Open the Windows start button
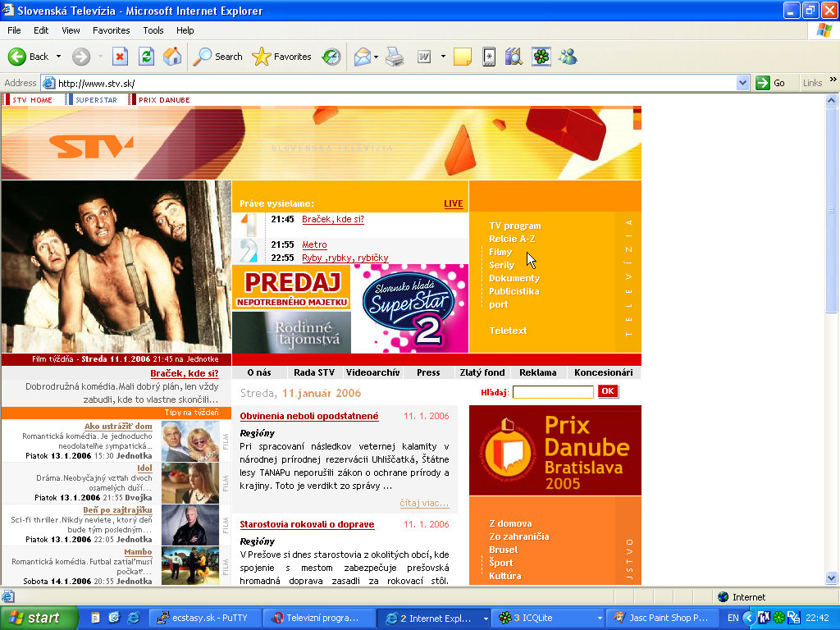The width and height of the screenshot is (840, 630). click(x=39, y=619)
